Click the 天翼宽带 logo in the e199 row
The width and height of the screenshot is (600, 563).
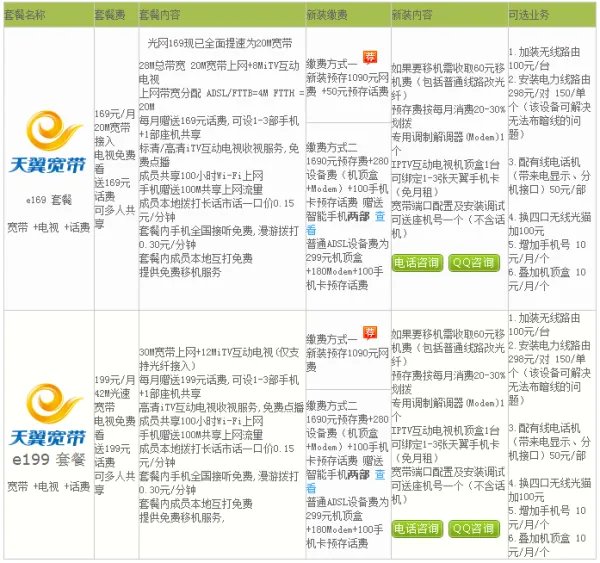tap(47, 415)
